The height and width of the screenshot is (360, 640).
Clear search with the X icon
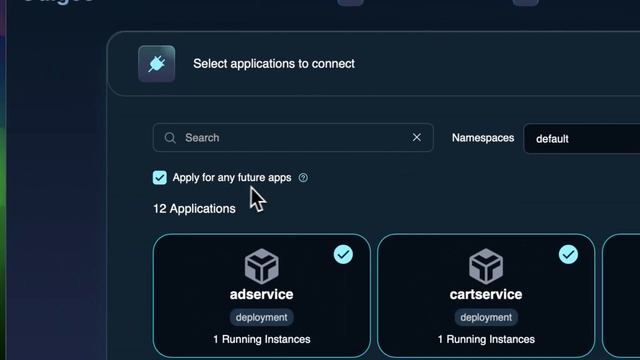click(x=416, y=138)
